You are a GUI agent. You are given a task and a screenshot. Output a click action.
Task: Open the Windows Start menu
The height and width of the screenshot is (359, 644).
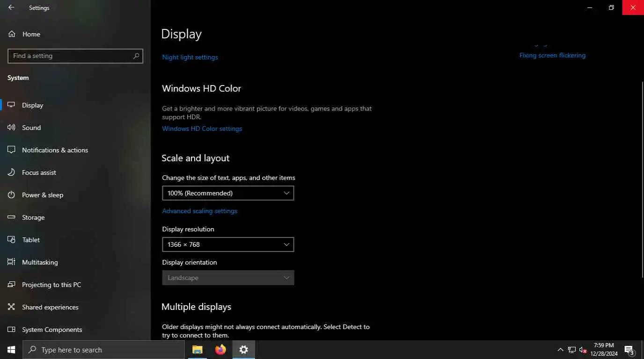(11, 350)
